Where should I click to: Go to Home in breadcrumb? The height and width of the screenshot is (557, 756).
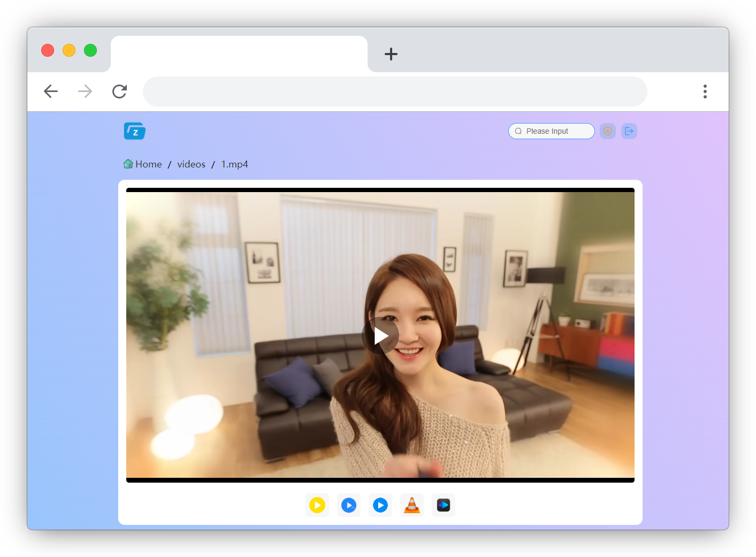[x=143, y=164]
